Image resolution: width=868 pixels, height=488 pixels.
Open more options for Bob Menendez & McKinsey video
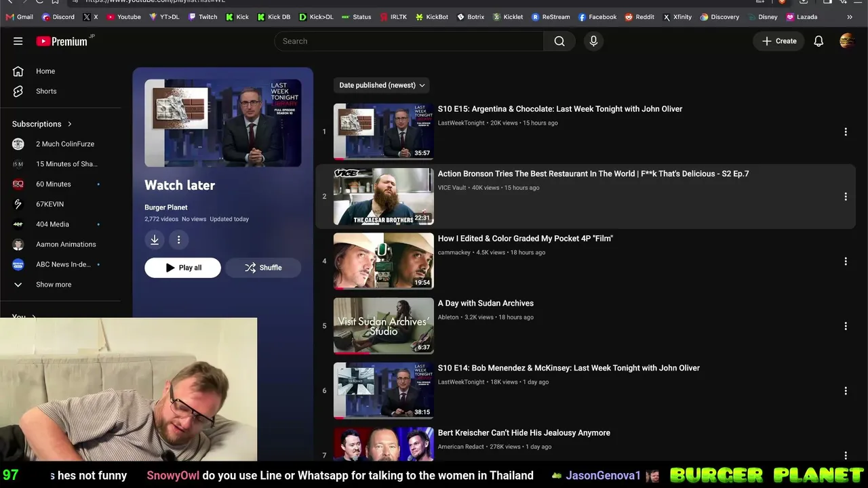pos(846,390)
